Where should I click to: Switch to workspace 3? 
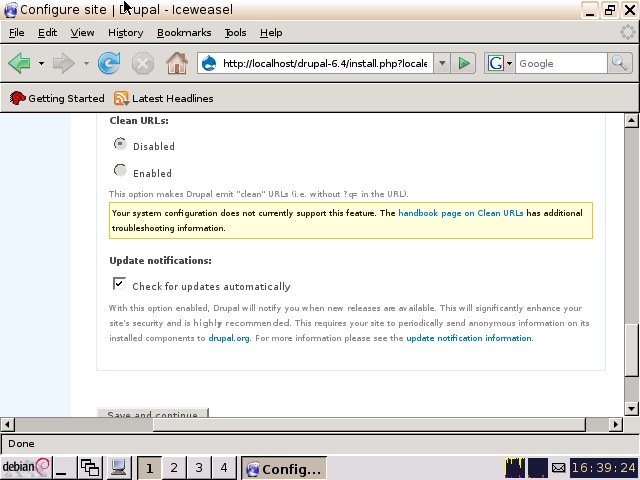pyautogui.click(x=199, y=468)
